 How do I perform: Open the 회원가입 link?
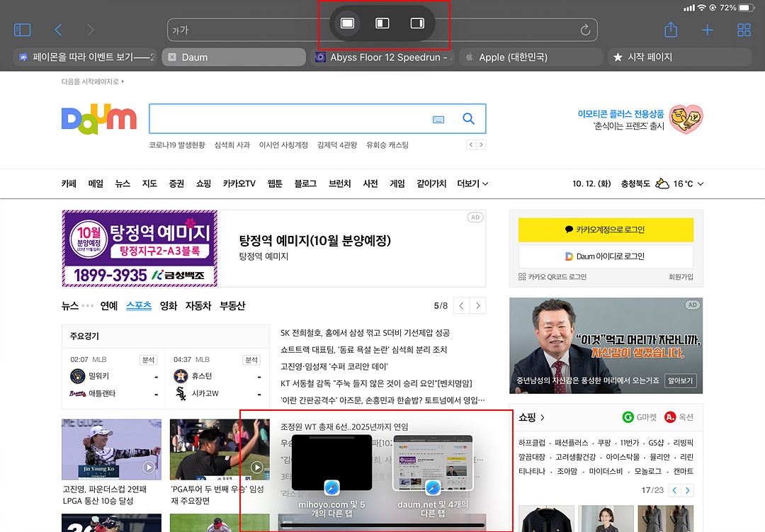click(681, 277)
